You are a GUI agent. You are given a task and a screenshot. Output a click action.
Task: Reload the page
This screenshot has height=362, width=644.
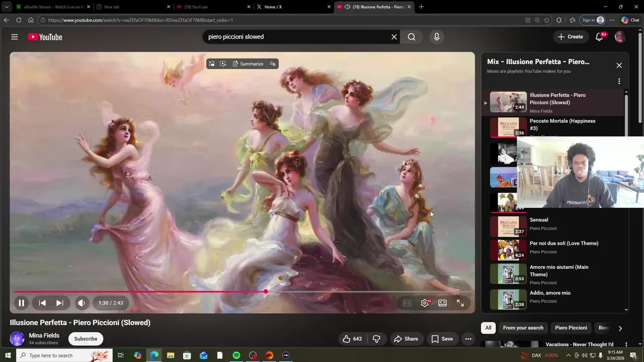tap(19, 20)
